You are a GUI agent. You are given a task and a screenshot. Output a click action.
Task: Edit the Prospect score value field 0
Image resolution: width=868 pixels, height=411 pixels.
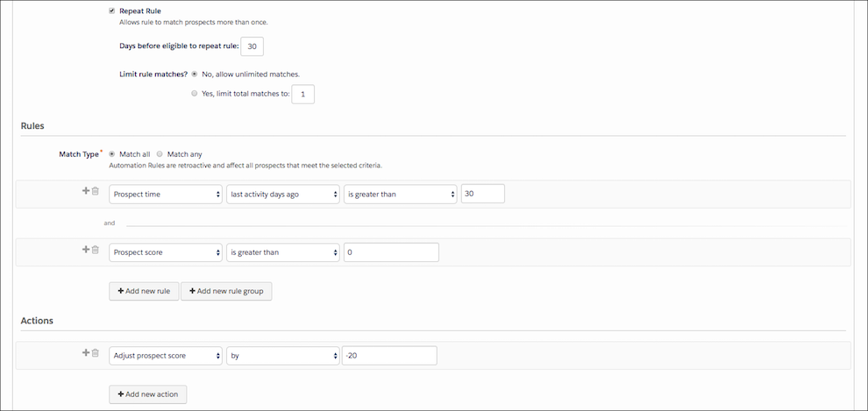click(x=391, y=252)
